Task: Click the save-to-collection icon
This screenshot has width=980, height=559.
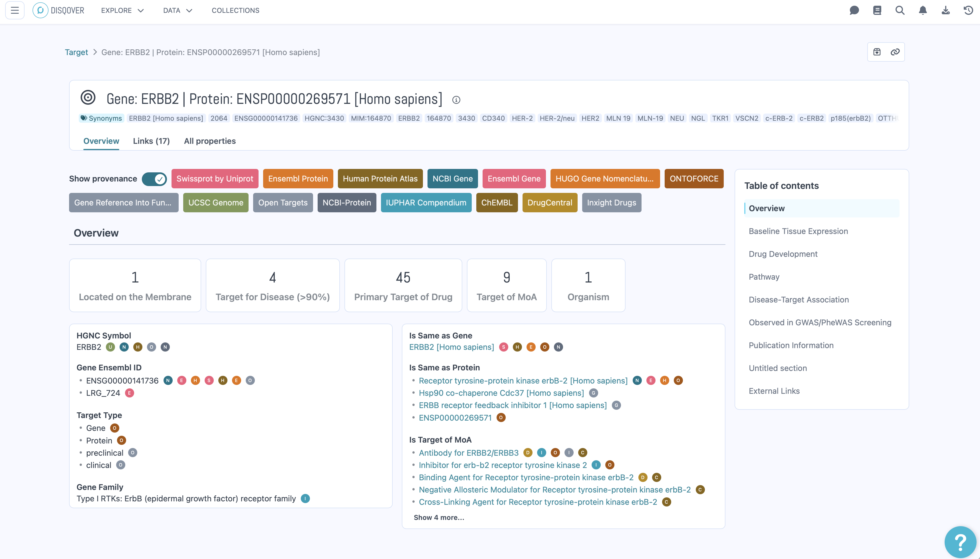Action: click(x=877, y=52)
